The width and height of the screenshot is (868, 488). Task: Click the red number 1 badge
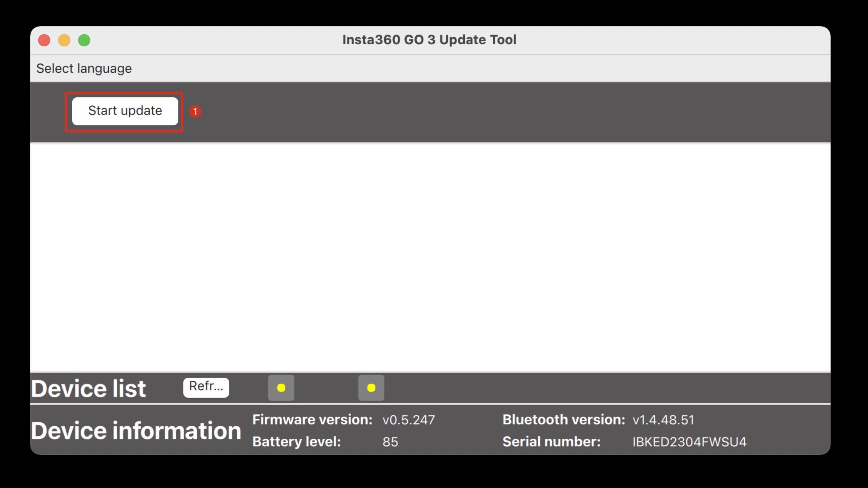(x=195, y=112)
